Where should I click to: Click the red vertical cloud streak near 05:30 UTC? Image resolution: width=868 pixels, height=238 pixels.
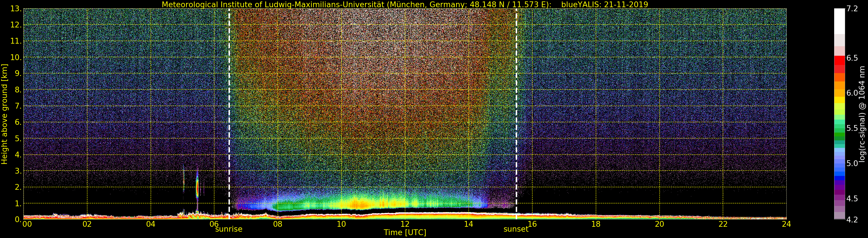[197, 188]
